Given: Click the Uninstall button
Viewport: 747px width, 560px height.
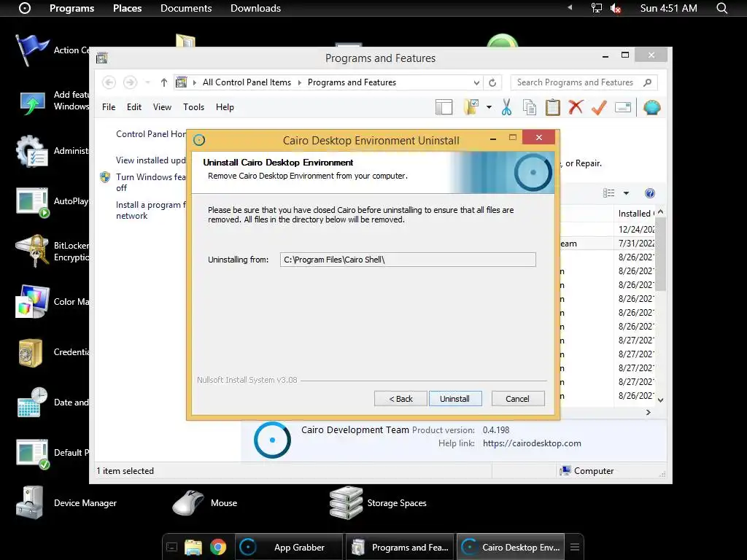Looking at the screenshot, I should tap(455, 399).
